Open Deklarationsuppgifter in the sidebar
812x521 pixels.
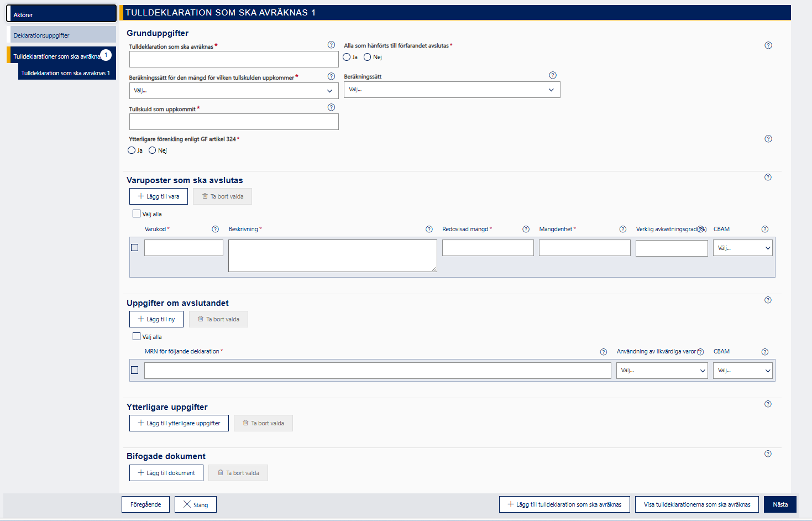(x=61, y=35)
